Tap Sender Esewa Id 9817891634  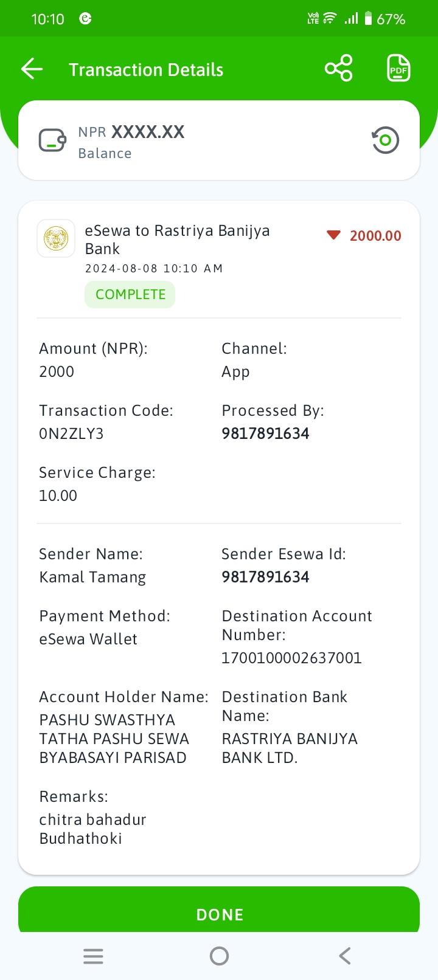[265, 577]
